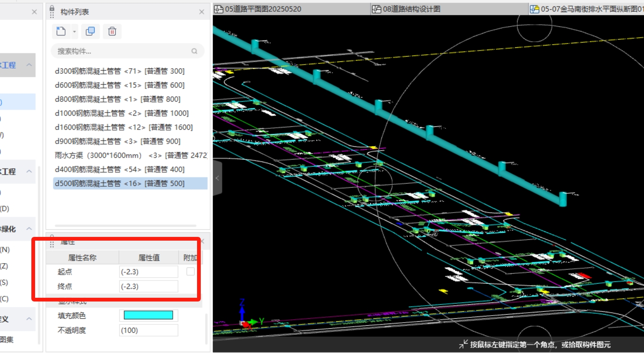
Task: Select d1600钢筋混凝土管管 <12> row
Action: click(130, 127)
